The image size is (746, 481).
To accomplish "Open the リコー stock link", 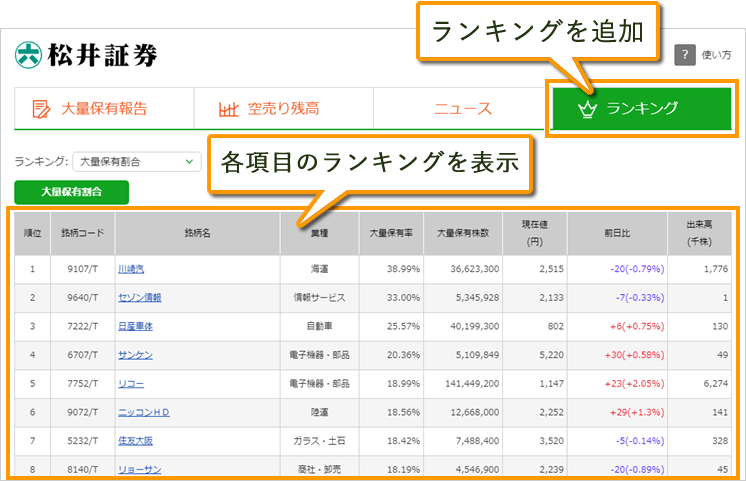I will click(131, 383).
